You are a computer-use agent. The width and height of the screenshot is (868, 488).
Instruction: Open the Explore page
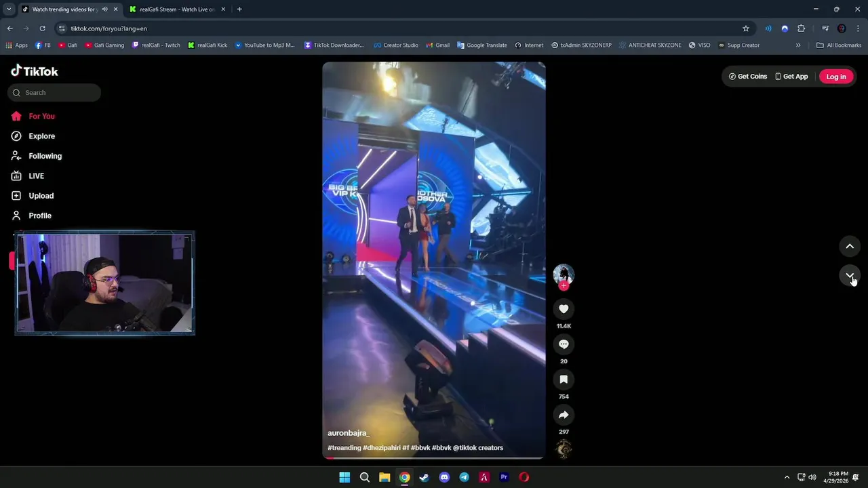click(x=33, y=136)
